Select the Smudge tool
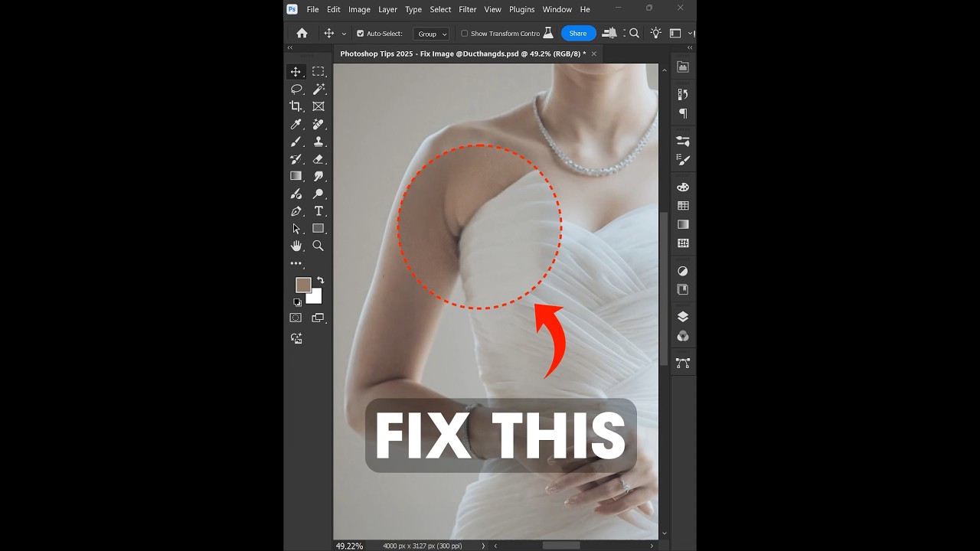Image resolution: width=980 pixels, height=551 pixels. point(318,176)
